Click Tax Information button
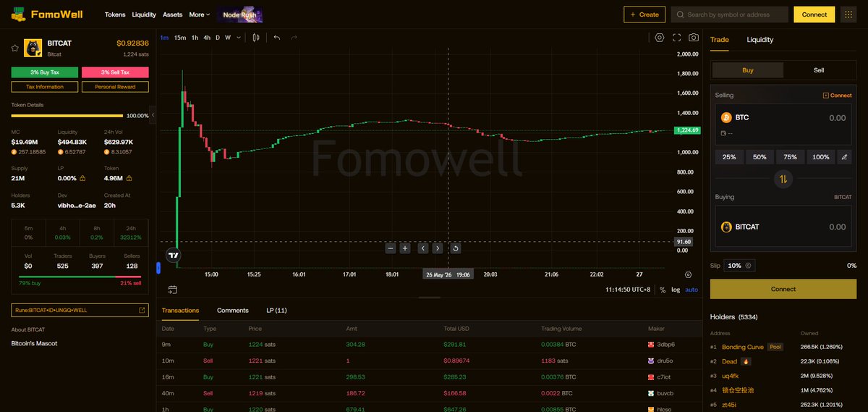Screen dimensions: 868x412 [x=45, y=87]
